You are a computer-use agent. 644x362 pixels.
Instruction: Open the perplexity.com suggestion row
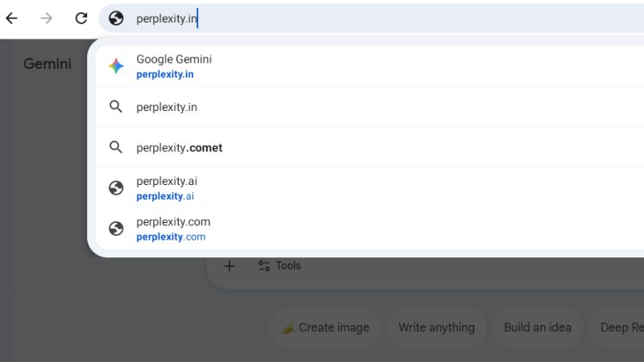(369, 228)
